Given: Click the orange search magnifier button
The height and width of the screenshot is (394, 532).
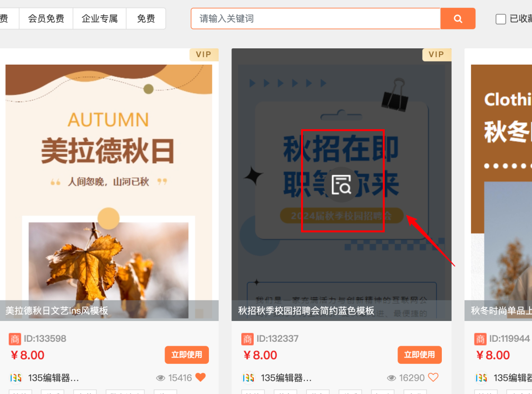Looking at the screenshot, I should coord(458,19).
